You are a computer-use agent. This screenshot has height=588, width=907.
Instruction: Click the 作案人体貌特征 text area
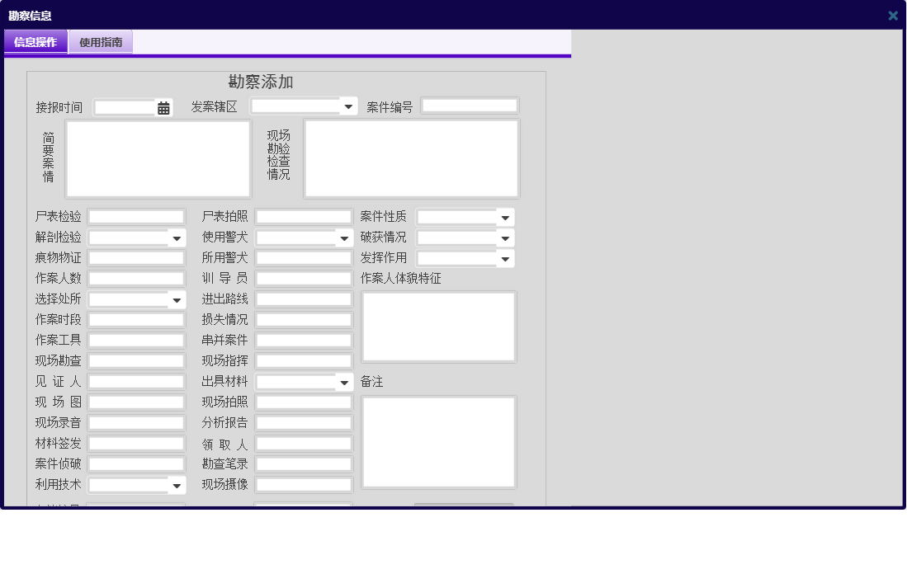point(438,326)
